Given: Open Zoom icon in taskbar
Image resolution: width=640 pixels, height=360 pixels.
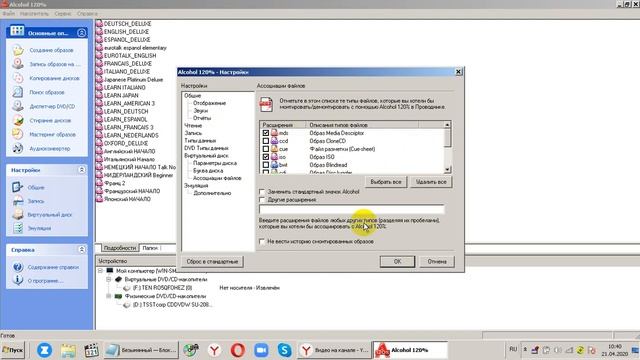Looking at the screenshot, I should [261, 350].
